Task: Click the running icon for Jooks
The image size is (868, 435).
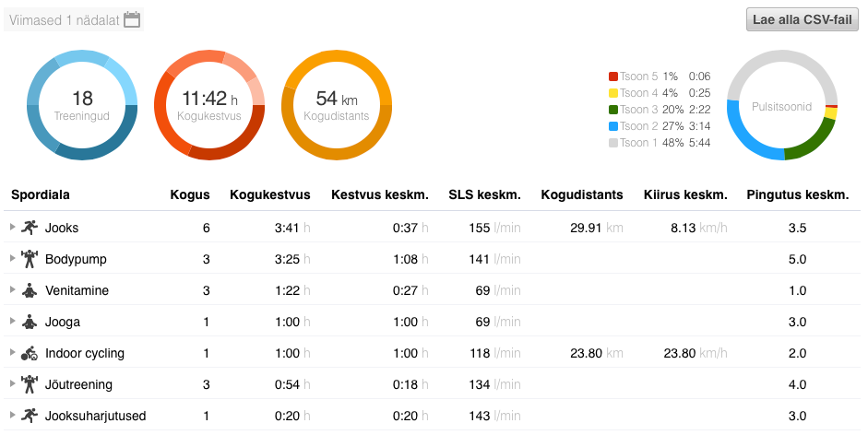Action: point(30,228)
